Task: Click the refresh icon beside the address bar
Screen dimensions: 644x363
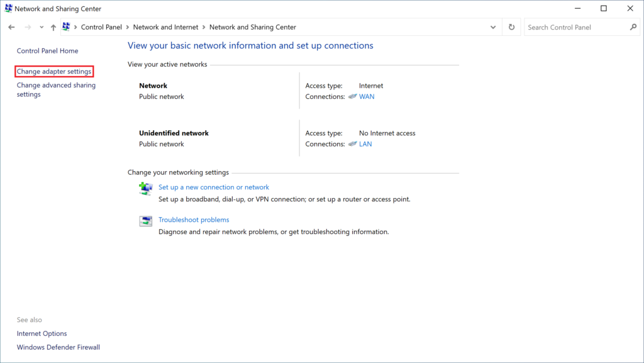Action: coord(511,27)
